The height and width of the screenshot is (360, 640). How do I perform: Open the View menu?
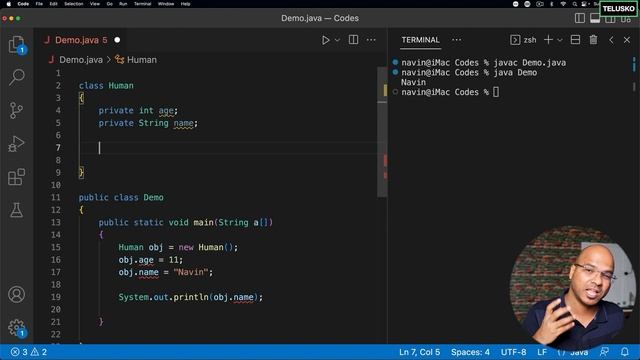pyautogui.click(x=95, y=4)
